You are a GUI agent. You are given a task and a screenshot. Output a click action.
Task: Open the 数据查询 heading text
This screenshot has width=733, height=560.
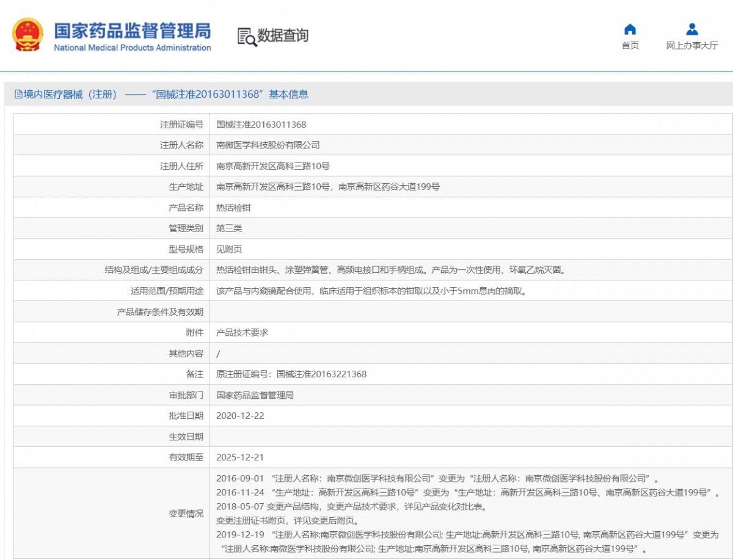click(x=283, y=36)
